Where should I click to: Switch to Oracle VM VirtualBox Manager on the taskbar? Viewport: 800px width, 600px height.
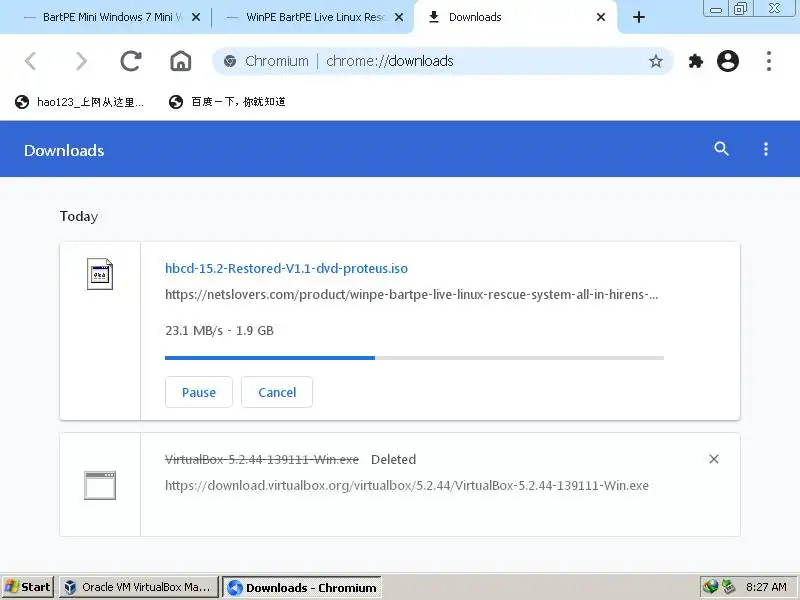click(x=139, y=587)
